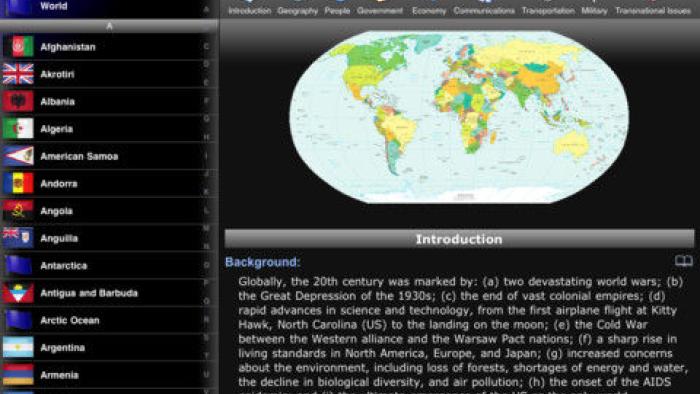Jump to letter U in the index strip
The width and height of the screenshot is (700, 394).
point(206,374)
